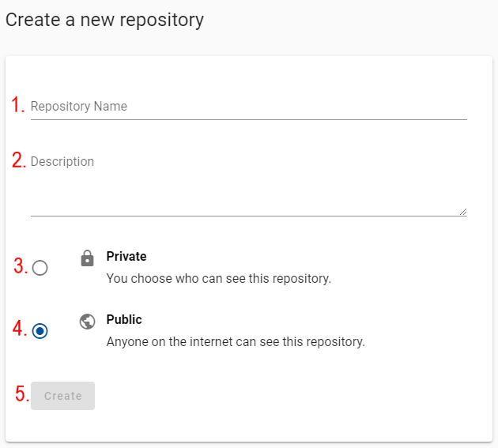The height and width of the screenshot is (448, 498).
Task: Click the bold 'Public' label
Action: 124,319
